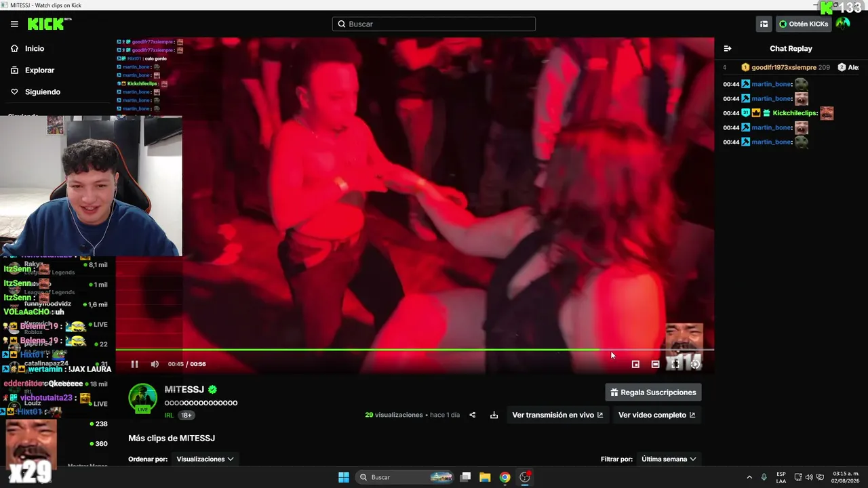Open Kickchileclips username in chat replay
This screenshot has width=868, height=488.
pos(794,113)
